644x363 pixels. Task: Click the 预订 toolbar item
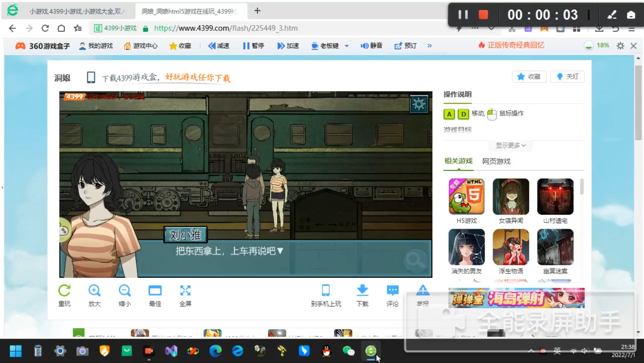click(x=406, y=46)
